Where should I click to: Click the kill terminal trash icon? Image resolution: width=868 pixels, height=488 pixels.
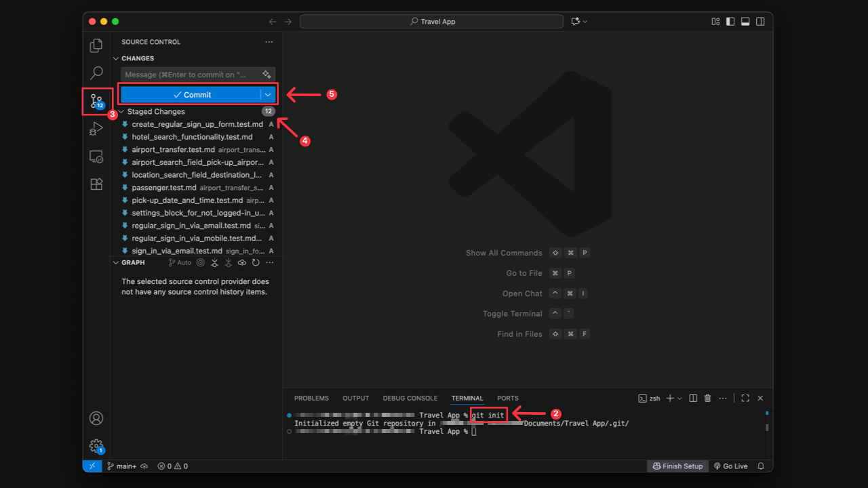click(707, 398)
